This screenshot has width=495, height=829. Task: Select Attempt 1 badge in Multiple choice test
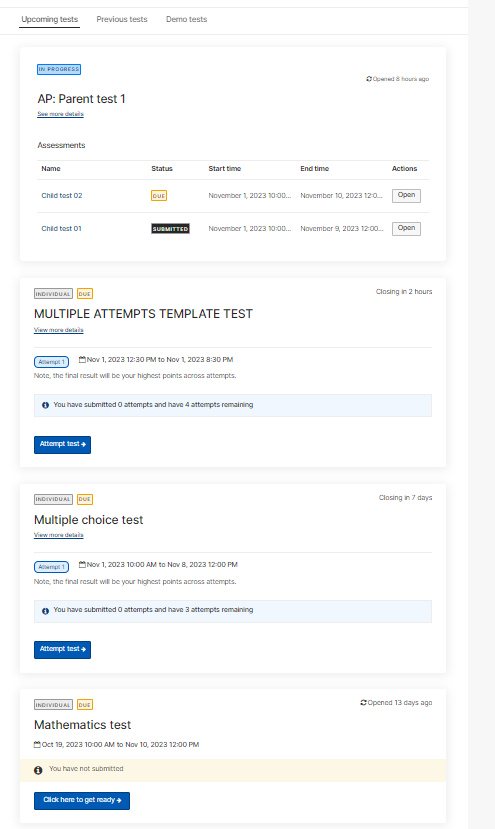51,567
